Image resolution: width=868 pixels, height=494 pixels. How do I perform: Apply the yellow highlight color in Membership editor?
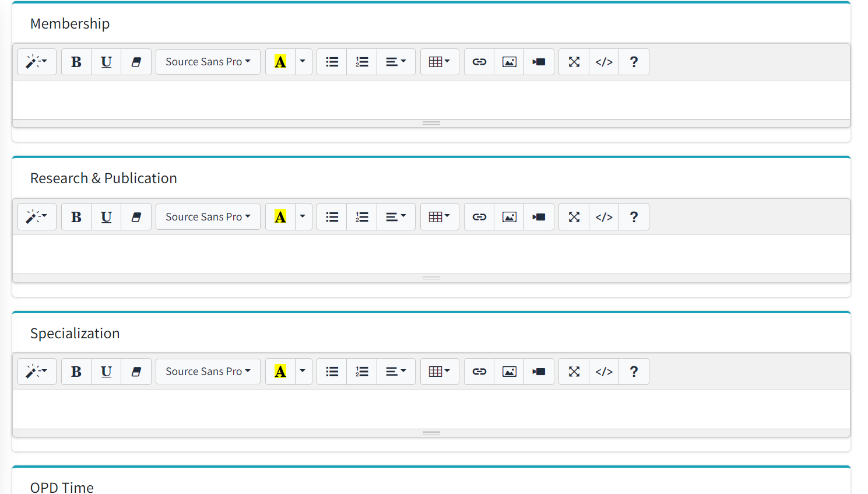coord(280,62)
